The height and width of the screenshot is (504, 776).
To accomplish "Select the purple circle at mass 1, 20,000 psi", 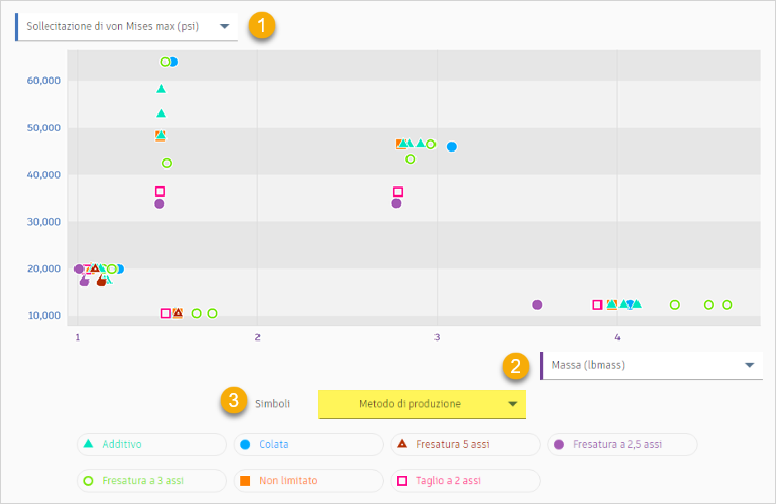I will click(x=79, y=269).
